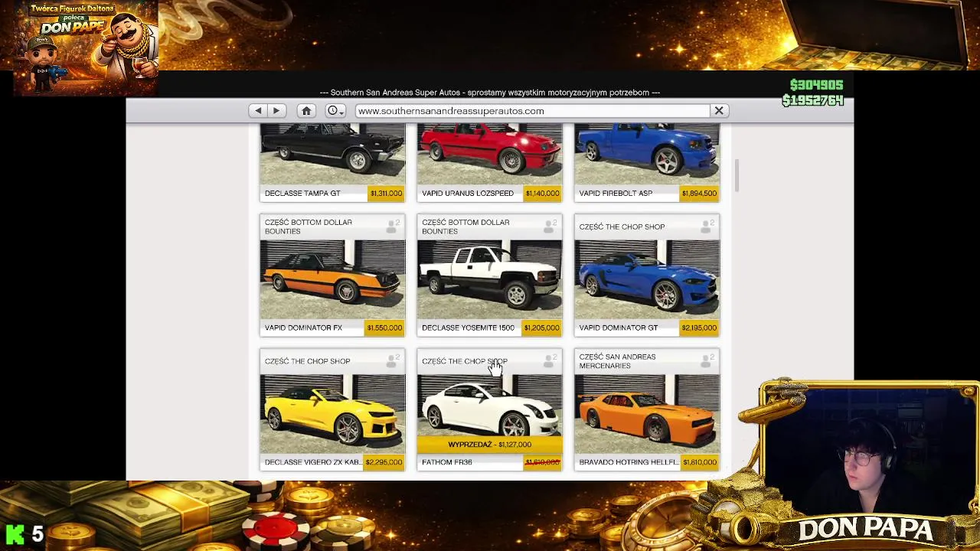Click the $2,195,000 Dominator GT price
The image size is (980, 551).
[x=698, y=328]
